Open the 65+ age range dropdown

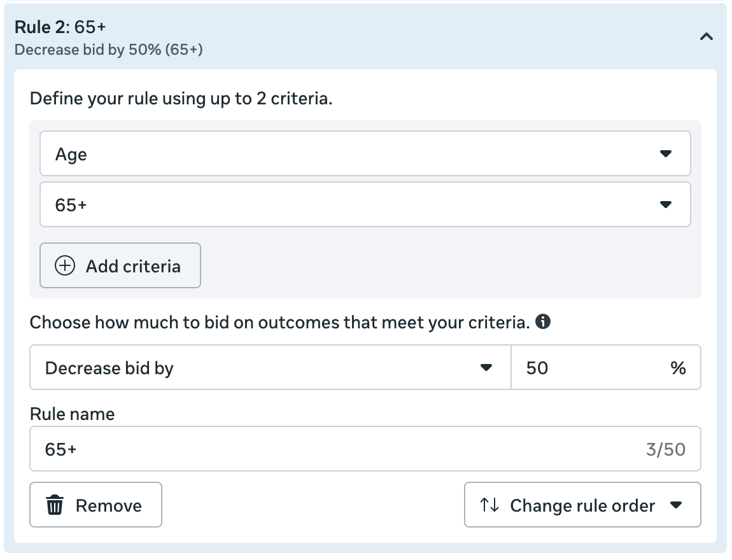pos(365,205)
